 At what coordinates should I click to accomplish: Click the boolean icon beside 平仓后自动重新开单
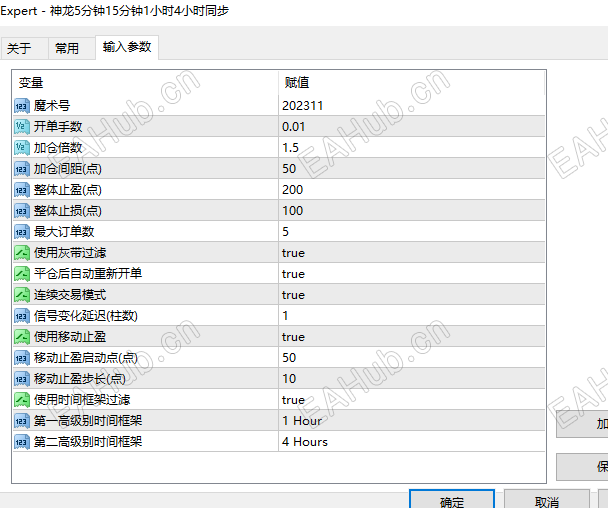pos(22,274)
